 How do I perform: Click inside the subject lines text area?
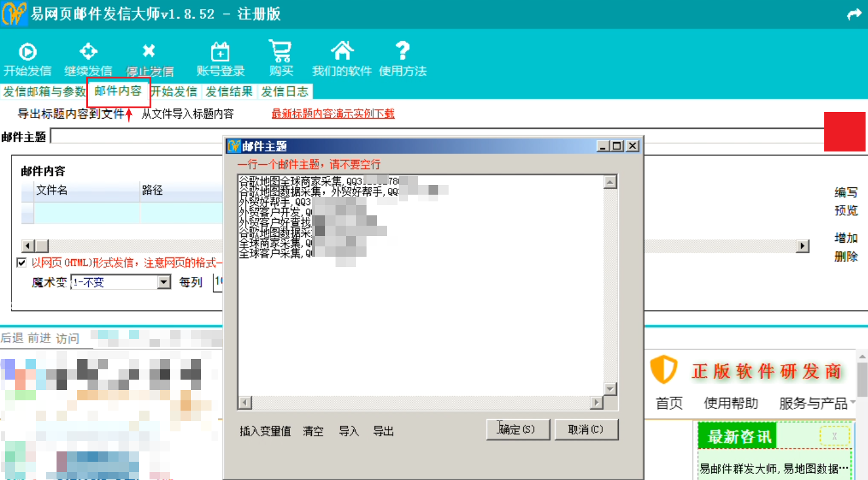coord(421,285)
